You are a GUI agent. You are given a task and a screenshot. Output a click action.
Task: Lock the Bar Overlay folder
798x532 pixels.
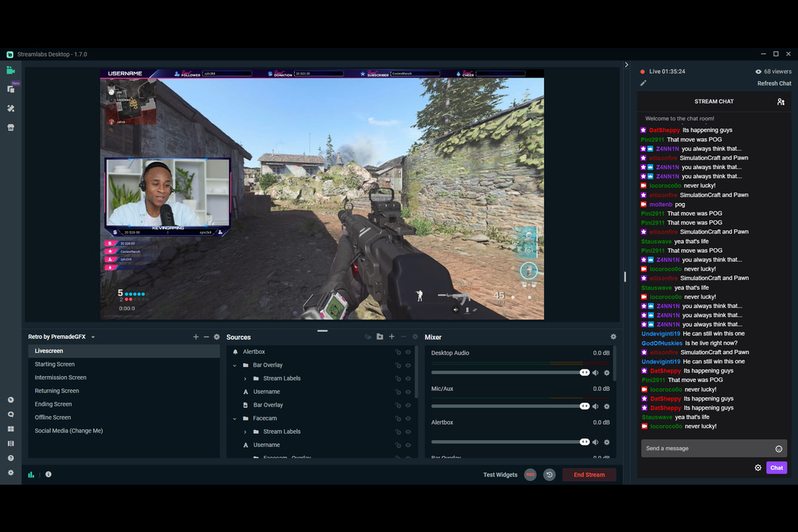(398, 365)
